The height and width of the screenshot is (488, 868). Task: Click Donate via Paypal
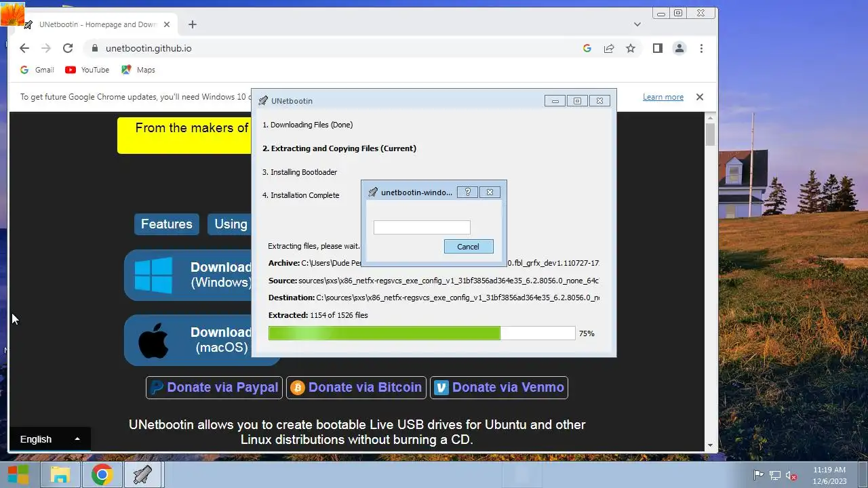point(214,387)
